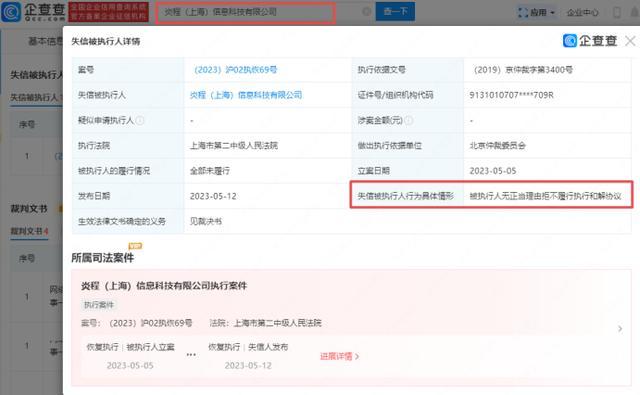Image resolution: width=640 pixels, height=395 pixels.
Task: Open 进展详情 link in the case card
Action: click(x=339, y=356)
